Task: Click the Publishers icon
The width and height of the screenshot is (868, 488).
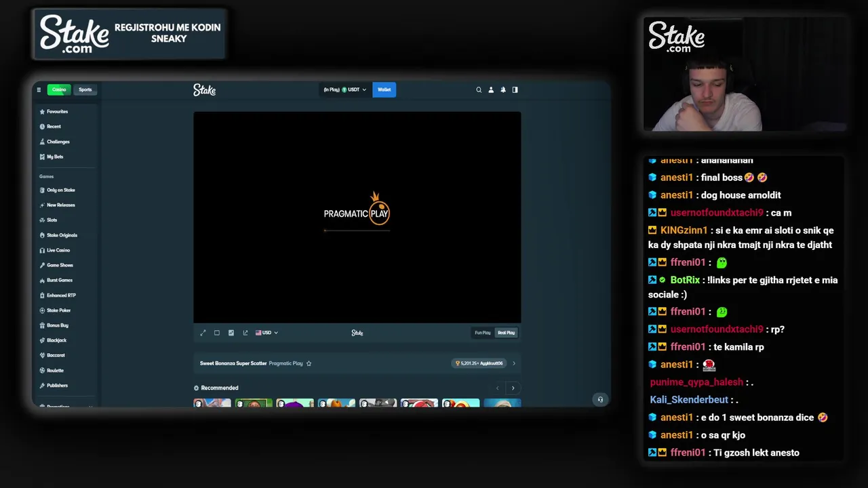Action: tap(42, 386)
